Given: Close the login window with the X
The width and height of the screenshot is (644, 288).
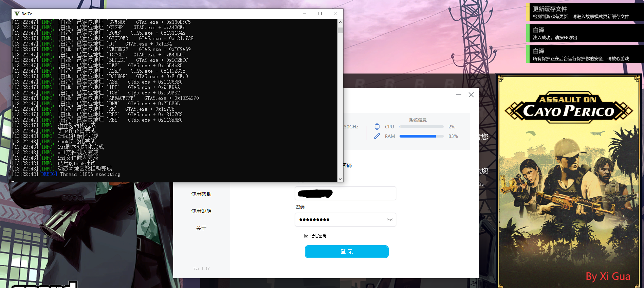Looking at the screenshot, I should [x=471, y=95].
